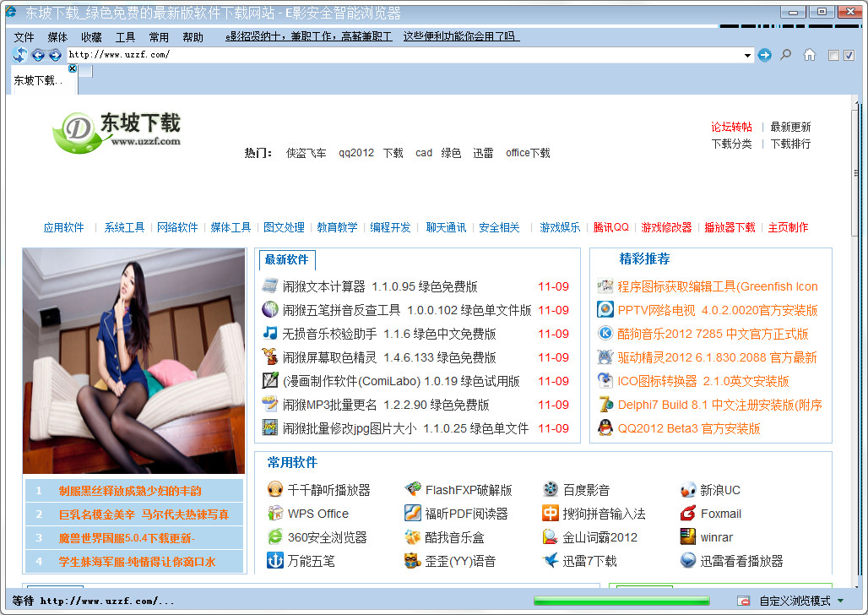This screenshot has width=868, height=615.
Task: Open the 媒体 menu
Action: click(57, 37)
